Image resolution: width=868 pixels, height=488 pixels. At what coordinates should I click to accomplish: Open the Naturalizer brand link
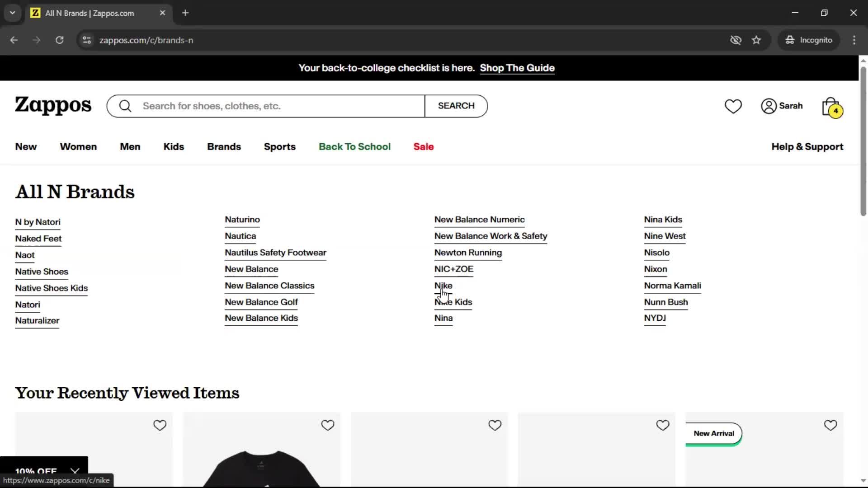coord(37,321)
